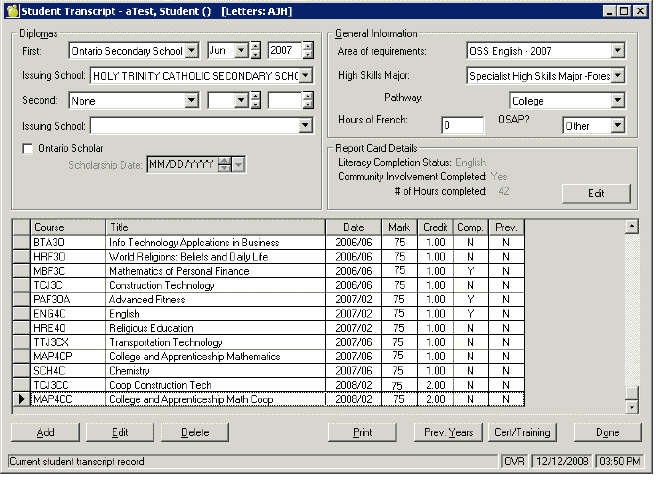
Task: Open the Pathway College dropdown
Action: [x=617, y=101]
